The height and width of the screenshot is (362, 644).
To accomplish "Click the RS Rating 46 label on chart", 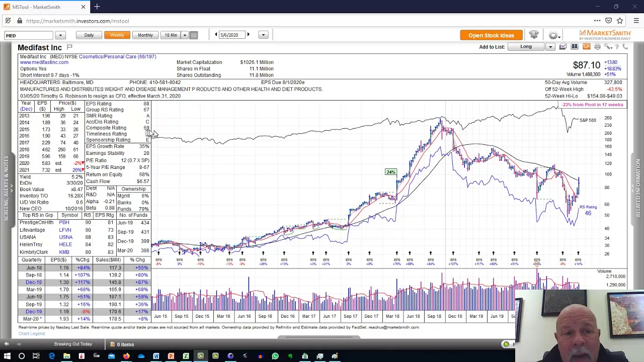I will click(588, 211).
